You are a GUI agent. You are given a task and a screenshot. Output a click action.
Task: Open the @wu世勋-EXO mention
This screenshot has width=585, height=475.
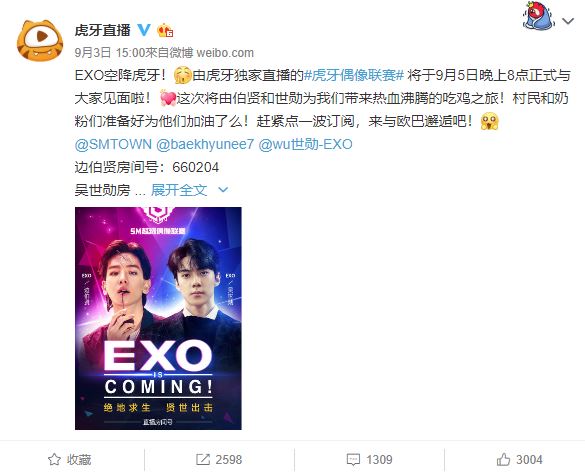305,144
